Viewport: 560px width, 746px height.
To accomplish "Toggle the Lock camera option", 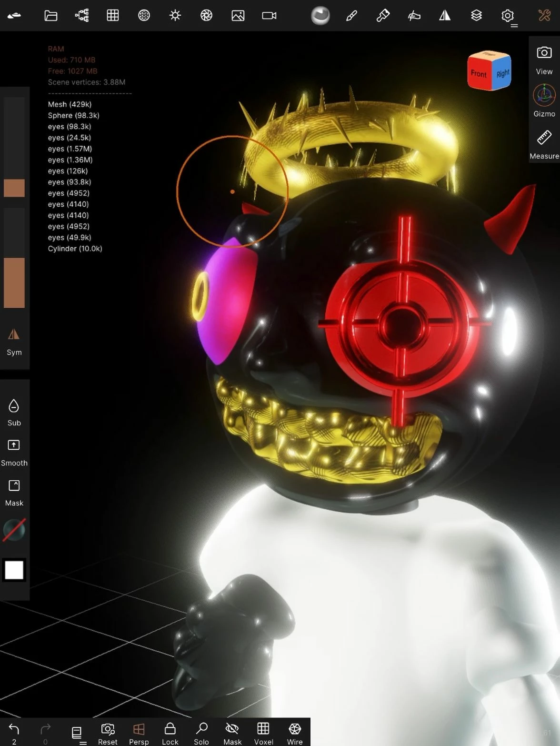I will 170,733.
